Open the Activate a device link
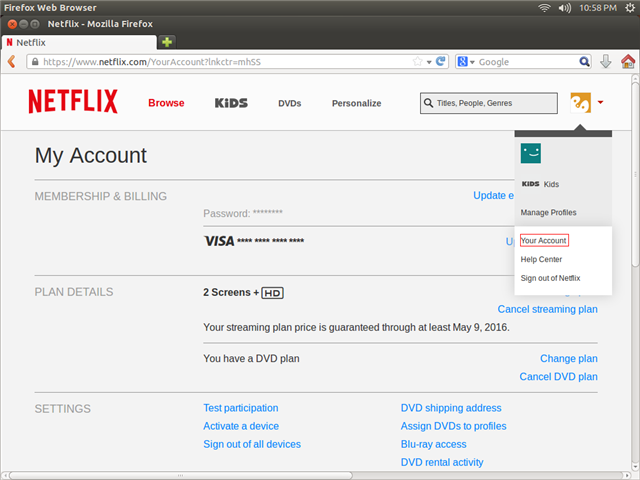This screenshot has height=480, width=640. coord(241,426)
